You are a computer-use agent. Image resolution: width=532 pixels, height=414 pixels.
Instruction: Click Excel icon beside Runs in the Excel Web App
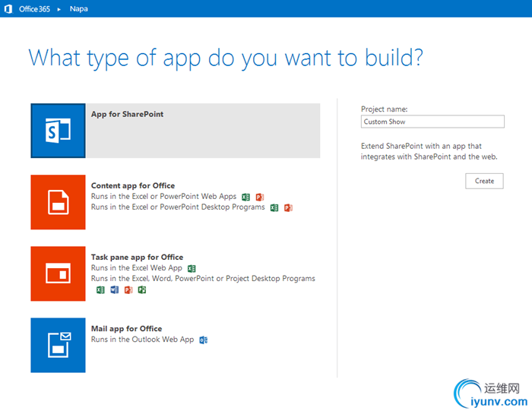point(192,269)
